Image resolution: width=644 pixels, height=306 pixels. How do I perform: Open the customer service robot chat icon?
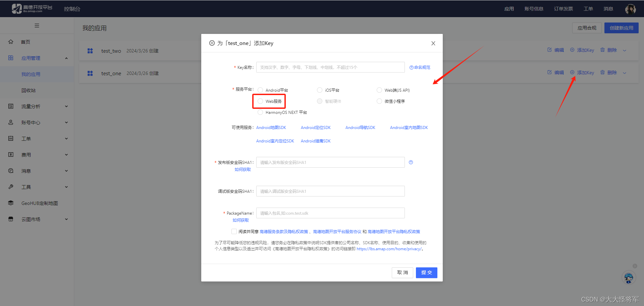click(629, 278)
